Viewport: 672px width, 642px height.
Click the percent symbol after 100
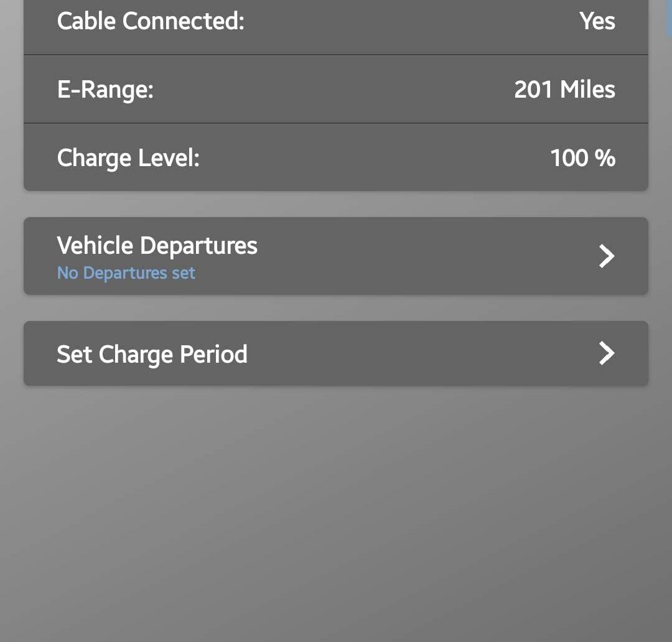click(x=605, y=158)
